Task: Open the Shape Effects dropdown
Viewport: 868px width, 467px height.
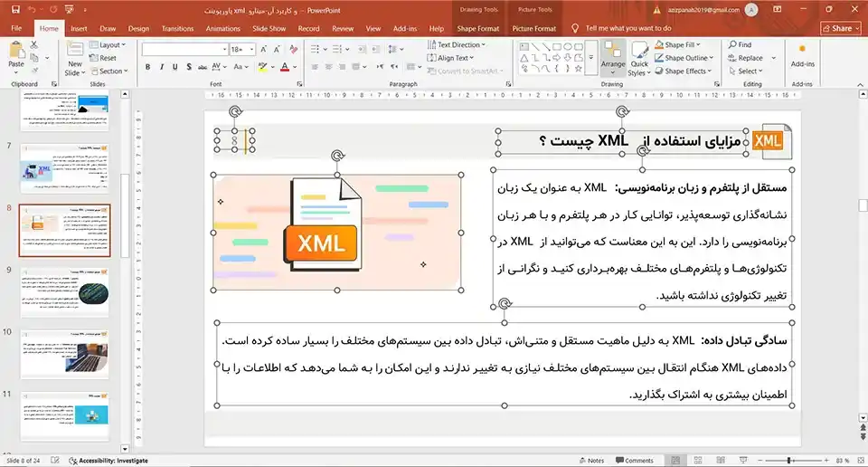Action: click(684, 71)
